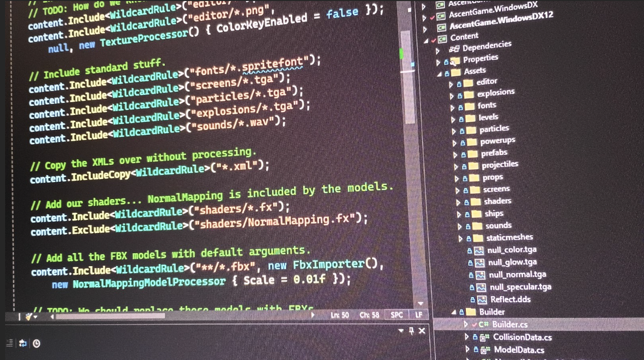
Task: Click the Reflect.dds image file icon
Action: coord(482,300)
